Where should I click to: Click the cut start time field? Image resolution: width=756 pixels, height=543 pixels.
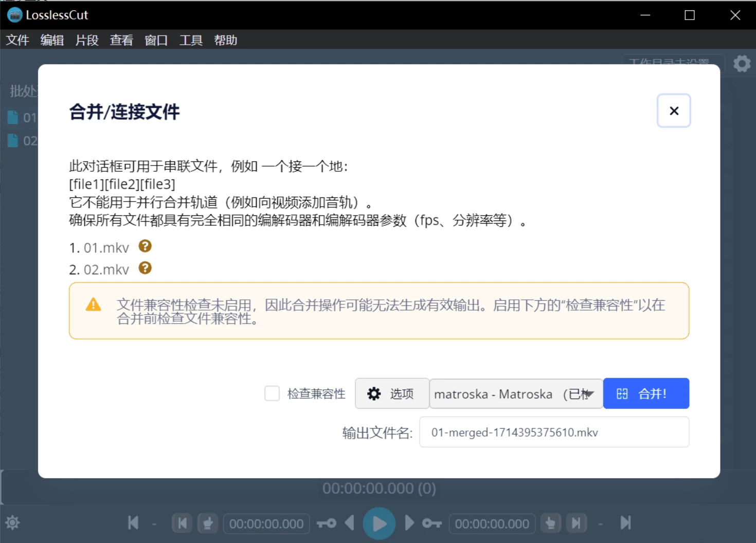266,523
